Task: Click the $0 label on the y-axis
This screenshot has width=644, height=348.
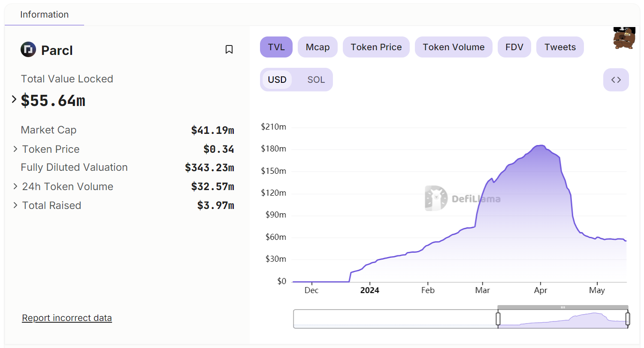Action: click(281, 281)
